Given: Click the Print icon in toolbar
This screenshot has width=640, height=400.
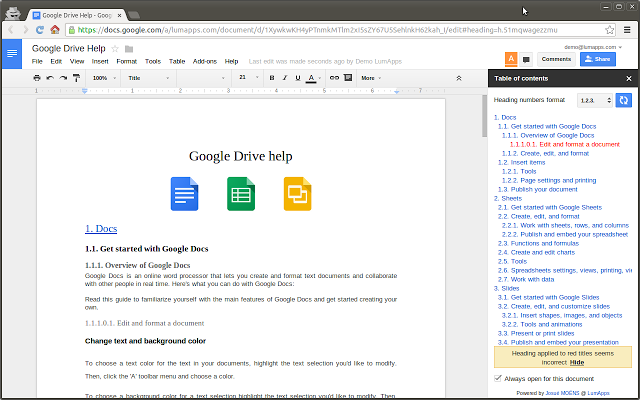Looking at the screenshot, I should (37, 78).
